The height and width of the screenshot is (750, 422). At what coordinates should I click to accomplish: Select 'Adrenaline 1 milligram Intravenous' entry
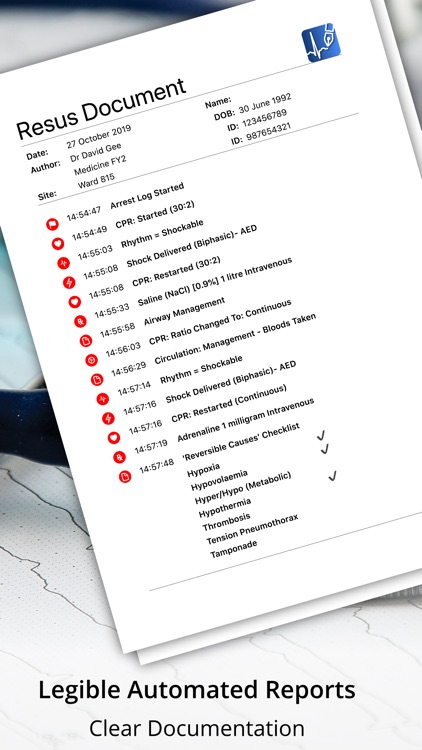(x=246, y=420)
